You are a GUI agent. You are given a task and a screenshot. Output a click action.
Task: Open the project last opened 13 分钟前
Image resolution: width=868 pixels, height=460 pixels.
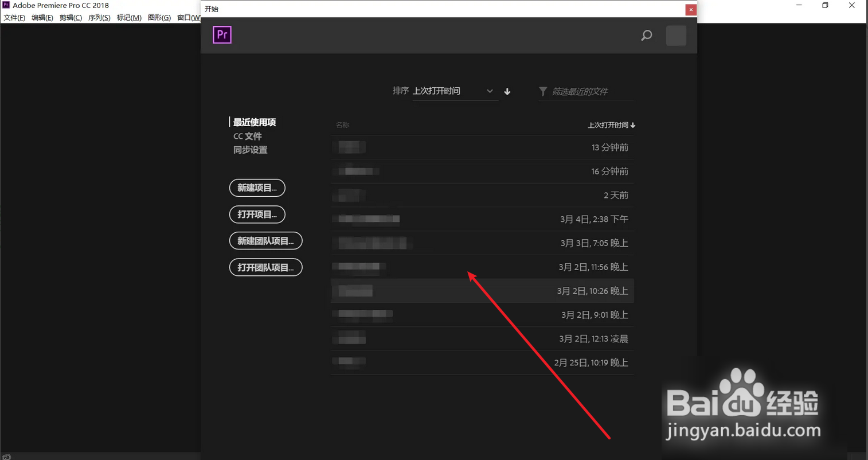coord(482,147)
